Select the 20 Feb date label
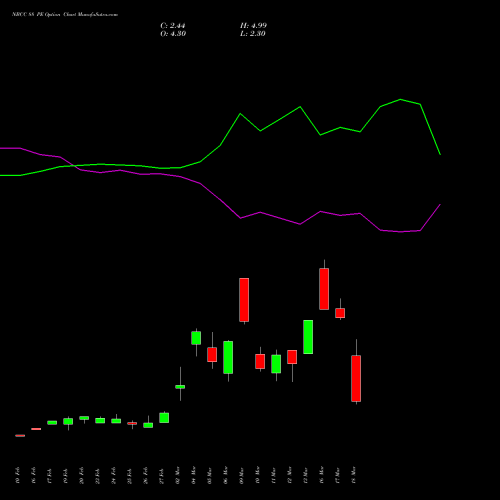500x500 pixels. click(81, 476)
